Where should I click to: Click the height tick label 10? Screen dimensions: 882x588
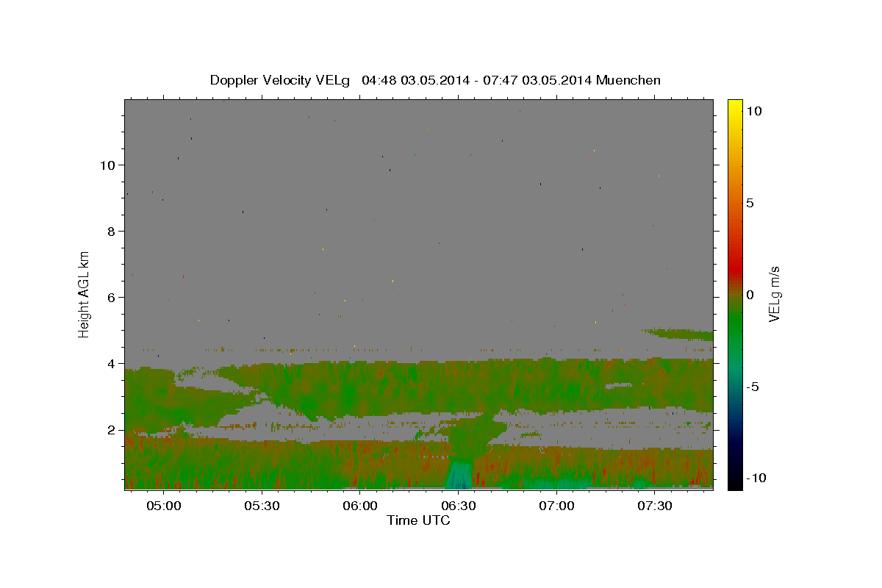107,165
